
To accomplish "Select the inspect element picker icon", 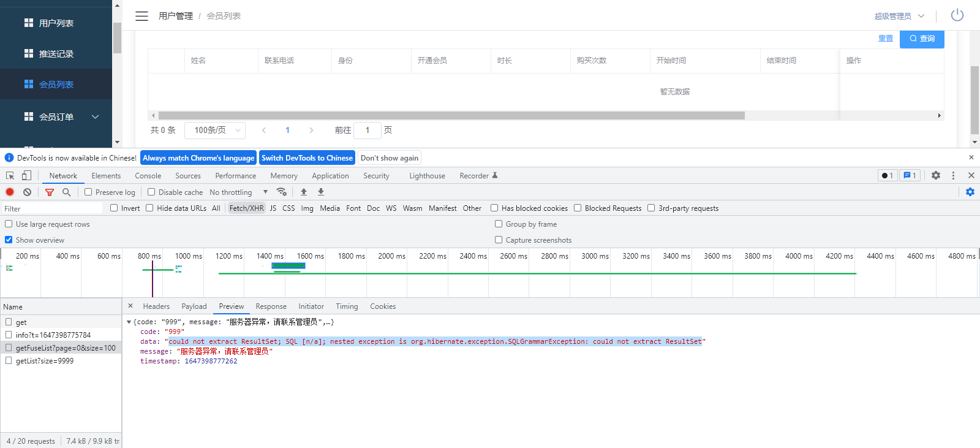I will click(10, 175).
